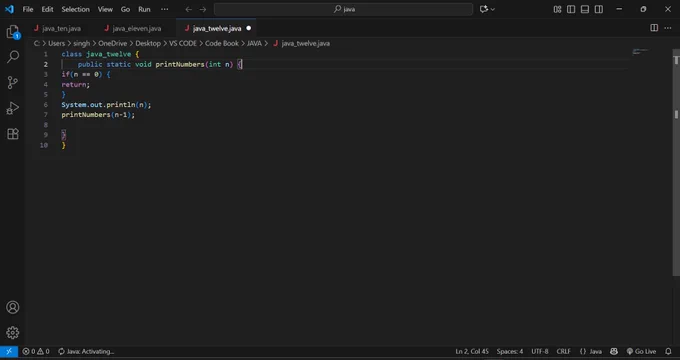Expand the OneDrive breadcrumb
680x360 pixels.
pos(113,43)
